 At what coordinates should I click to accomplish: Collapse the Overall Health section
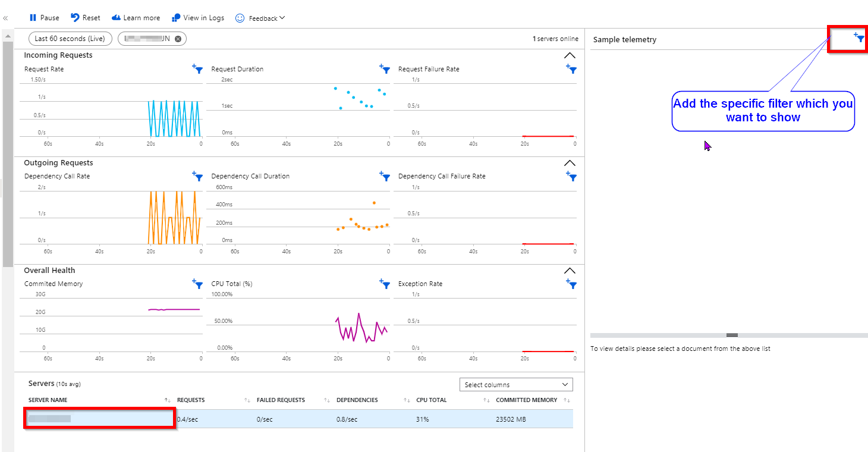(x=569, y=271)
